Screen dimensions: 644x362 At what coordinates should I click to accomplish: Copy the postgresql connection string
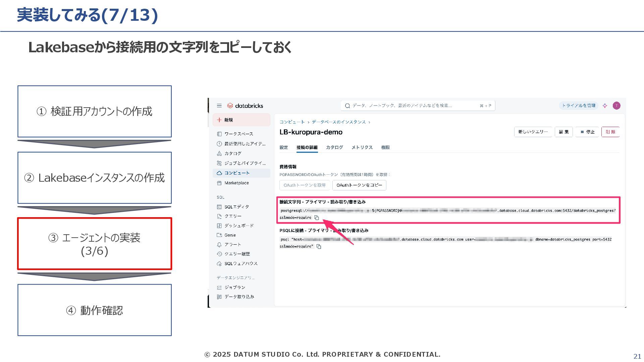coord(316,218)
